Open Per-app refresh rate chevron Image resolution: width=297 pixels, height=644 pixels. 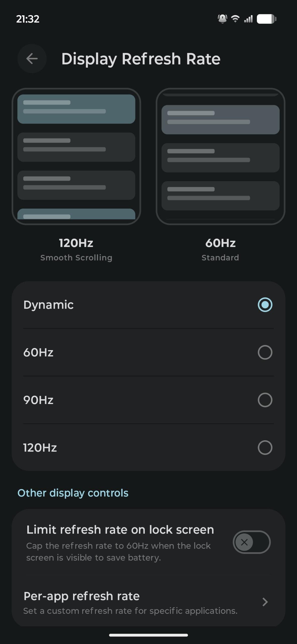pyautogui.click(x=265, y=602)
